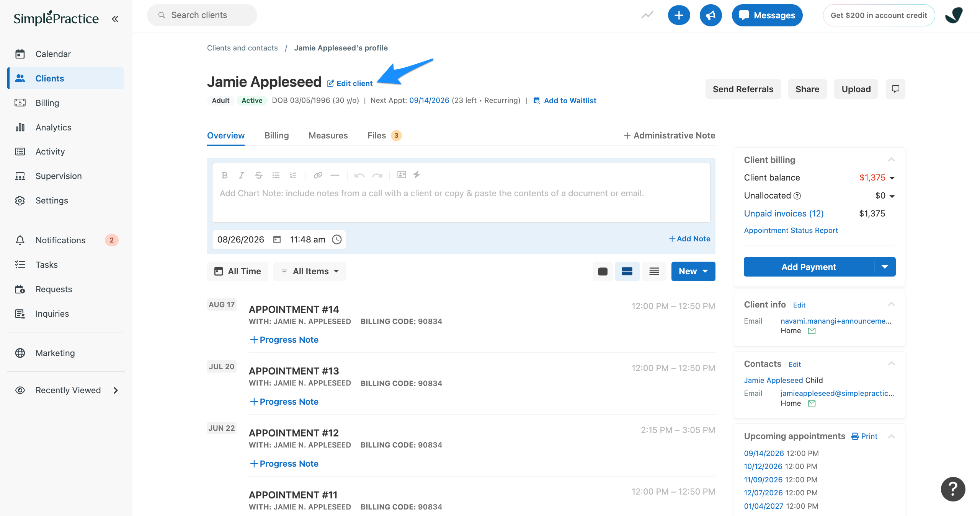Switch to medium two-row view icon
This screenshot has height=516, width=980.
click(627, 271)
